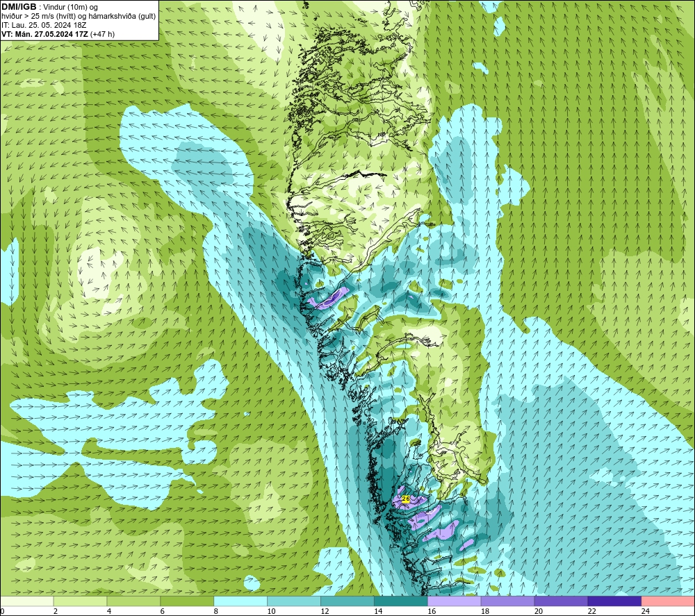The width and height of the screenshot is (695, 616).
Task: Select the 4–6 m/s green swatch
Action: point(133,601)
